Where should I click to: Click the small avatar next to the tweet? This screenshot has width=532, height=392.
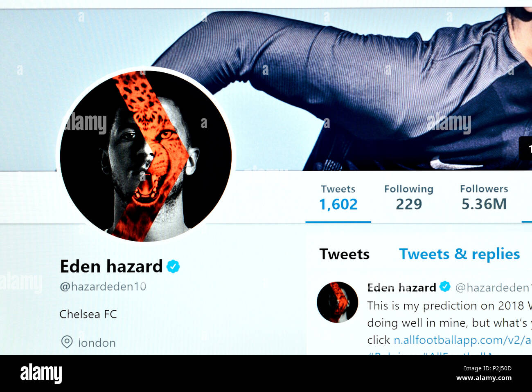337,302
